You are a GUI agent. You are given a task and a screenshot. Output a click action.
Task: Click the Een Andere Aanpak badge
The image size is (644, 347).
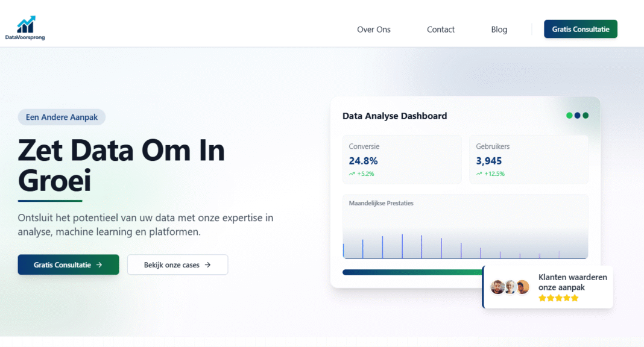coord(62,117)
